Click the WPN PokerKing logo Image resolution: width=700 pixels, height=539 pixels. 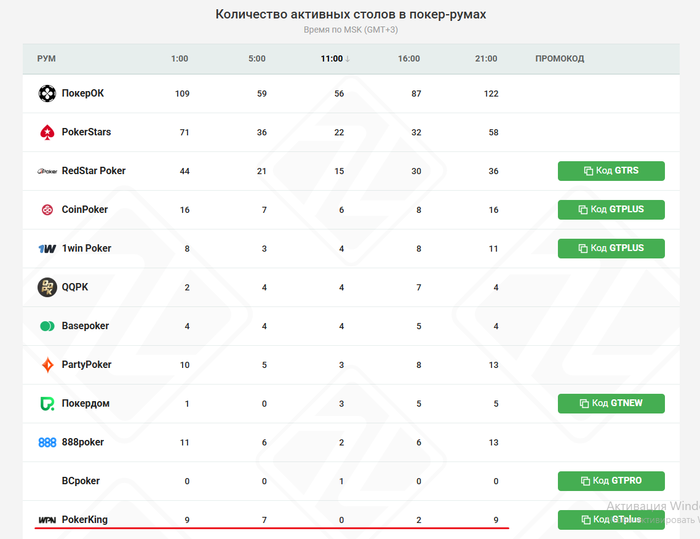(x=47, y=520)
